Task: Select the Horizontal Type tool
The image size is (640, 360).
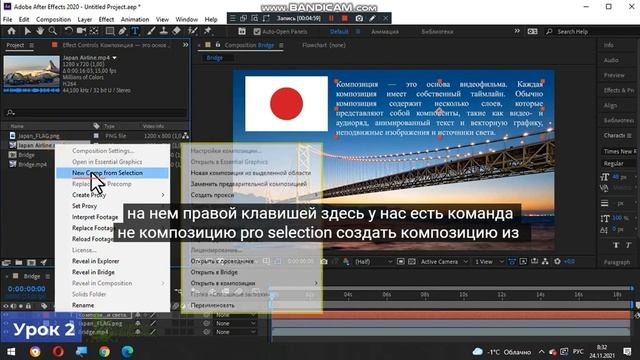Action: click(135, 31)
